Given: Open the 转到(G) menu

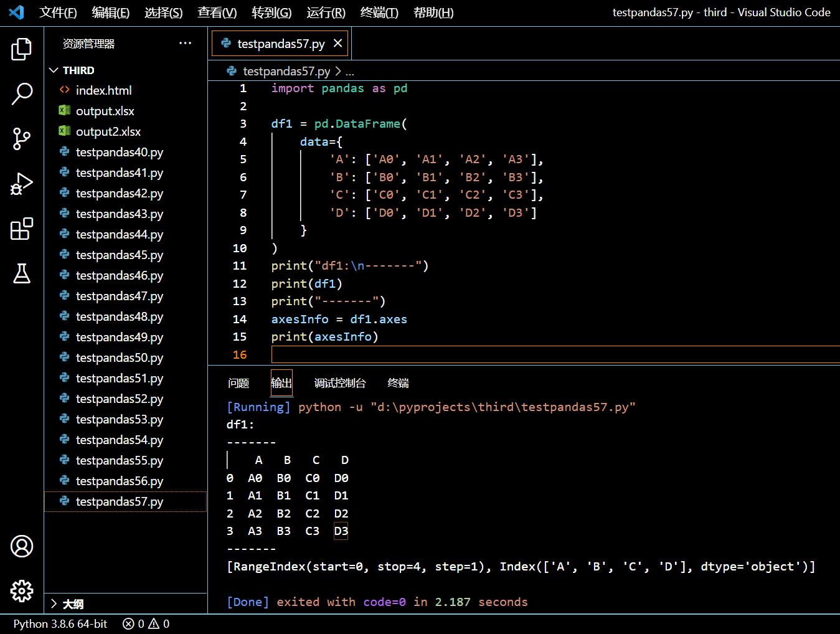Looking at the screenshot, I should click(x=271, y=12).
